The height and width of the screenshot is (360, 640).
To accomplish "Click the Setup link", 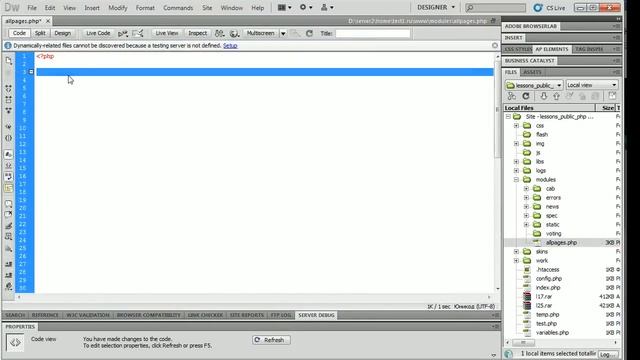I will coord(230,46).
